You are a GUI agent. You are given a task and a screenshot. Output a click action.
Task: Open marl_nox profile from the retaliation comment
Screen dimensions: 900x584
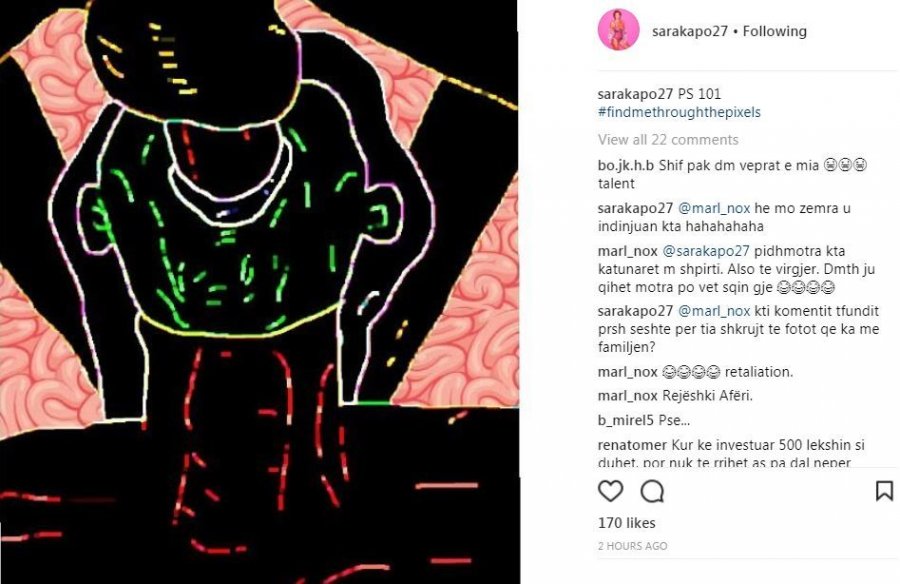pos(627,372)
